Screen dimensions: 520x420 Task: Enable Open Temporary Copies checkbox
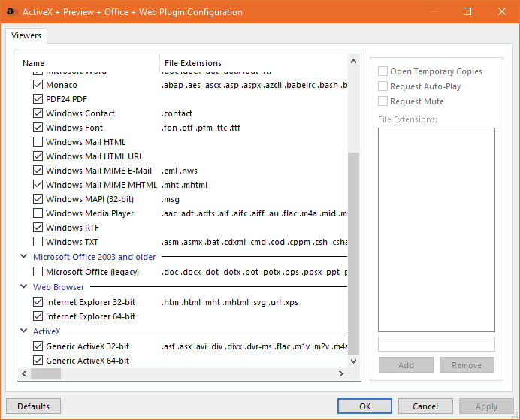click(382, 71)
